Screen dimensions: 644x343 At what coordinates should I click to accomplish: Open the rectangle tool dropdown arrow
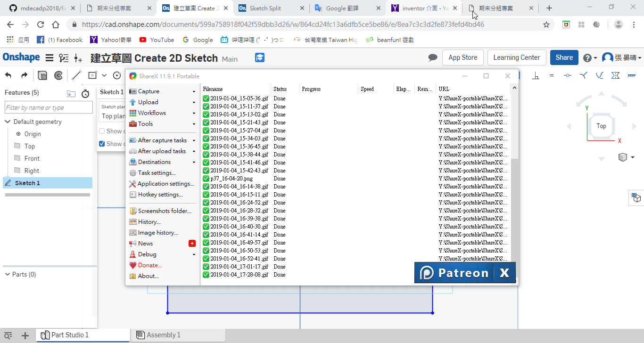[x=104, y=75]
